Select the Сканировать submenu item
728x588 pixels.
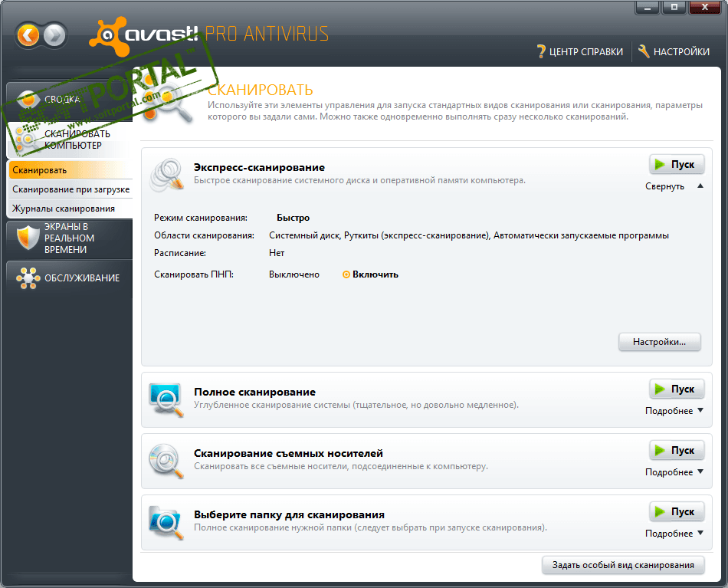click(71, 170)
